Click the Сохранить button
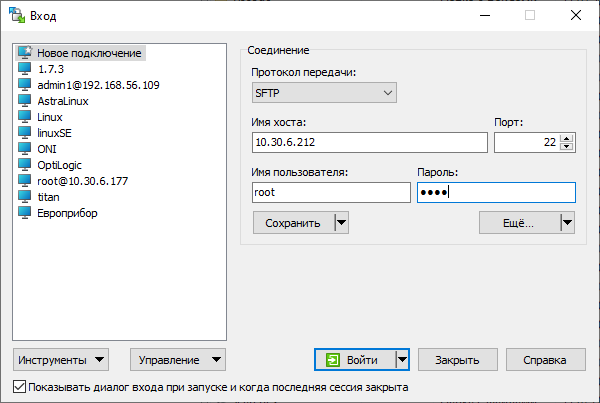The height and width of the screenshot is (403, 600). [293, 223]
